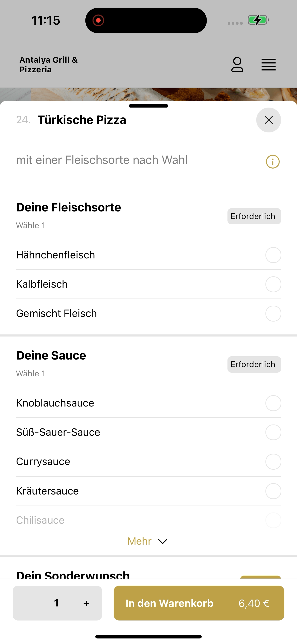Screen dimensions: 297x644
Task: Open the user profile icon
Action: tap(237, 65)
